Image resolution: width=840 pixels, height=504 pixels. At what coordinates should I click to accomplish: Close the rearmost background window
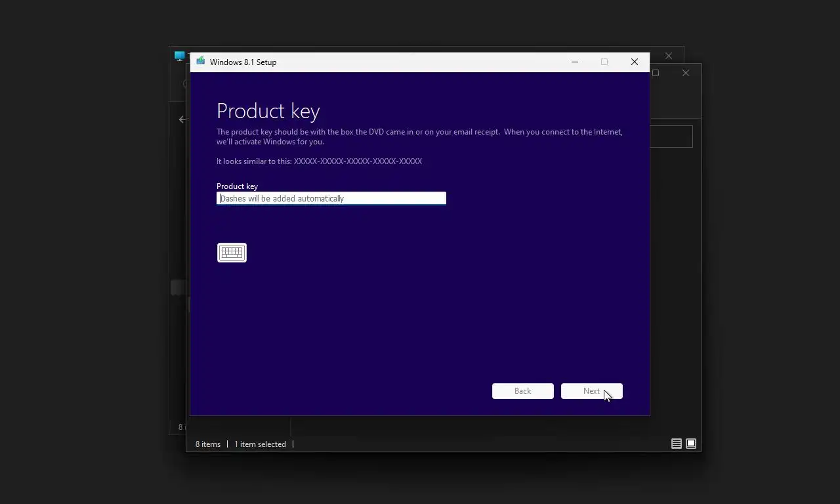(669, 56)
